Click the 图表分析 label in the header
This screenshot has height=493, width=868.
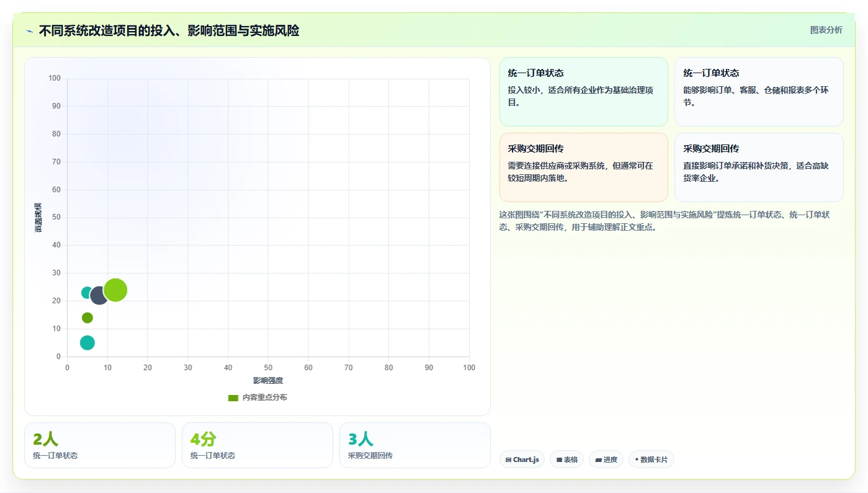coord(826,30)
